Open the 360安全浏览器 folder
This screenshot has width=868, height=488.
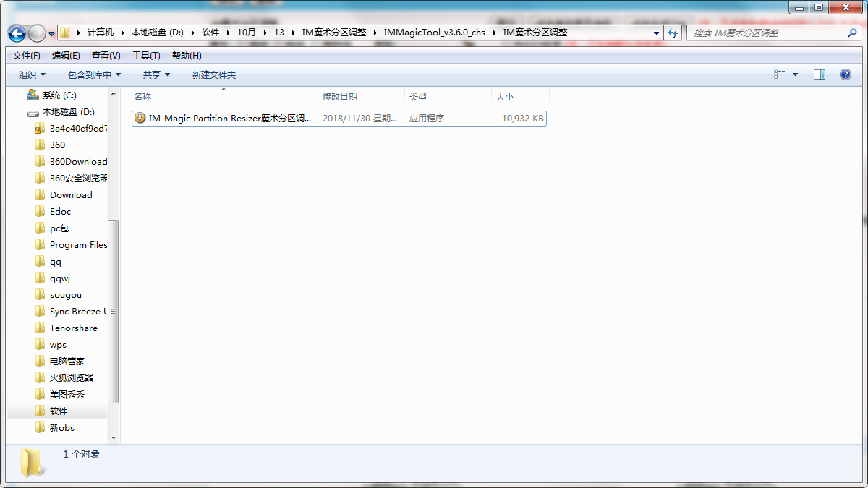tap(78, 179)
